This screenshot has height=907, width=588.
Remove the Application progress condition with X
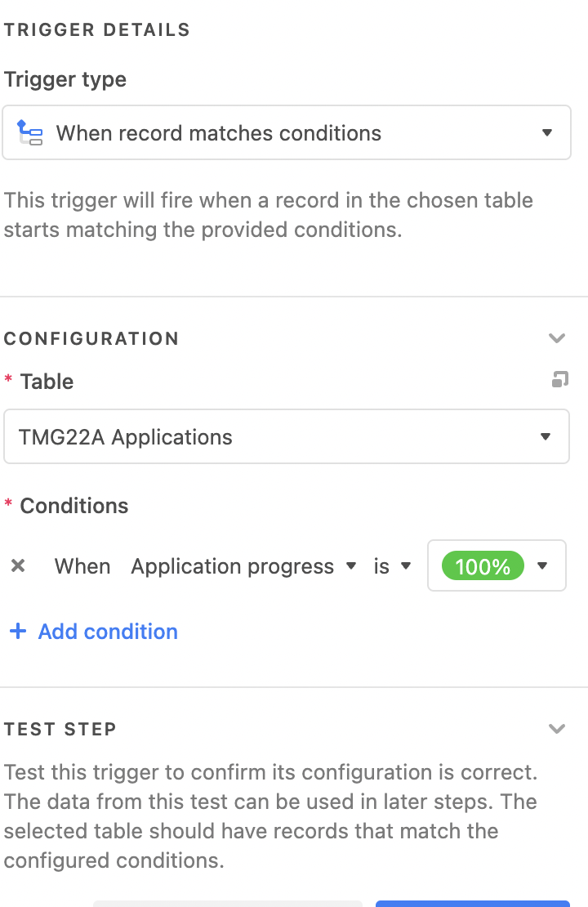click(18, 565)
